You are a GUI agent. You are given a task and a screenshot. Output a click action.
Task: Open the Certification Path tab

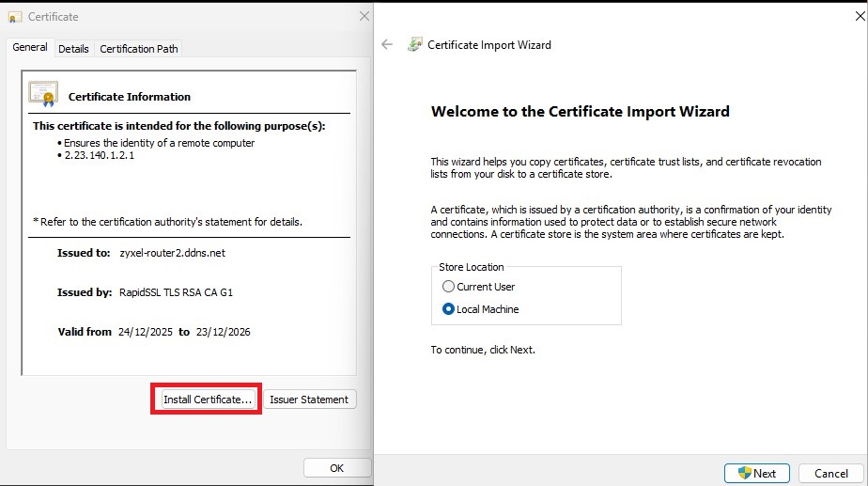pos(139,49)
